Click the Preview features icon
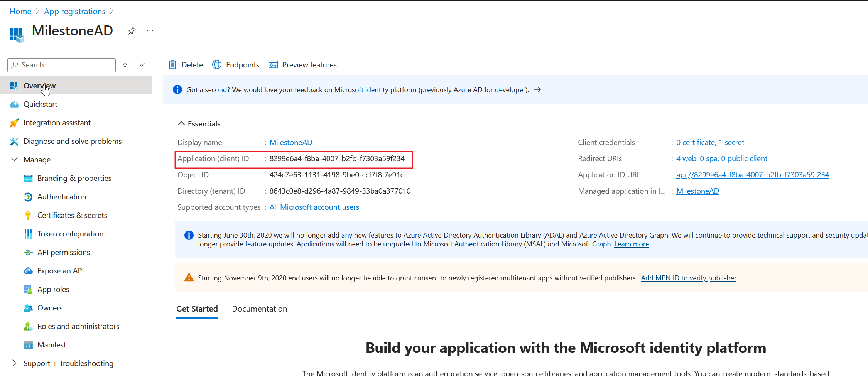This screenshot has height=376, width=868. [273, 65]
